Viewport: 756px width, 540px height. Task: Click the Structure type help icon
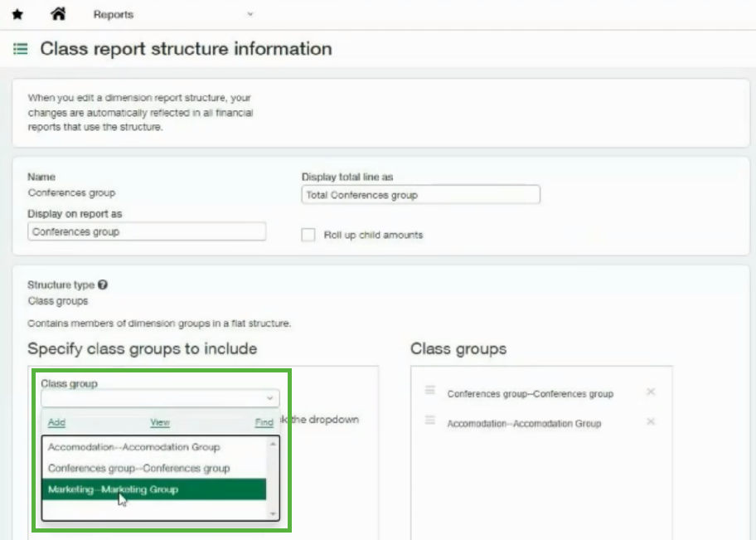(x=102, y=285)
